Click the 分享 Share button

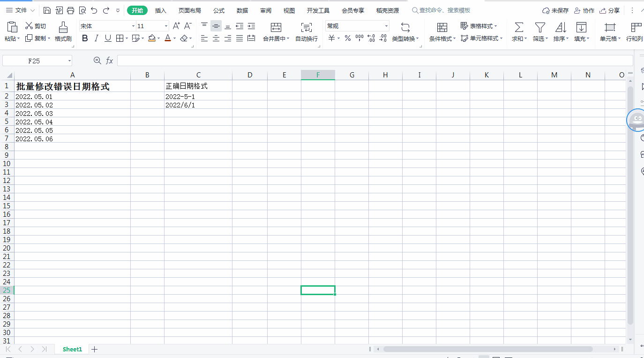point(609,10)
